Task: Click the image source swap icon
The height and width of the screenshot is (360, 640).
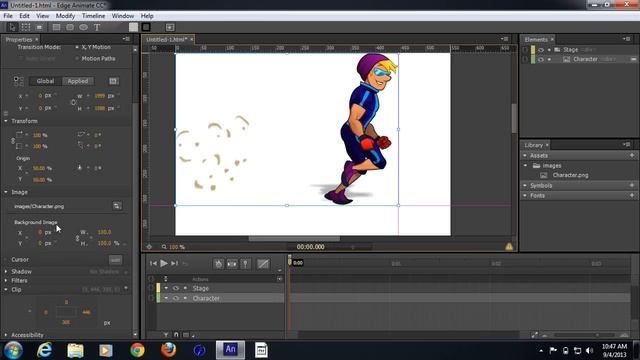Action: 117,206
